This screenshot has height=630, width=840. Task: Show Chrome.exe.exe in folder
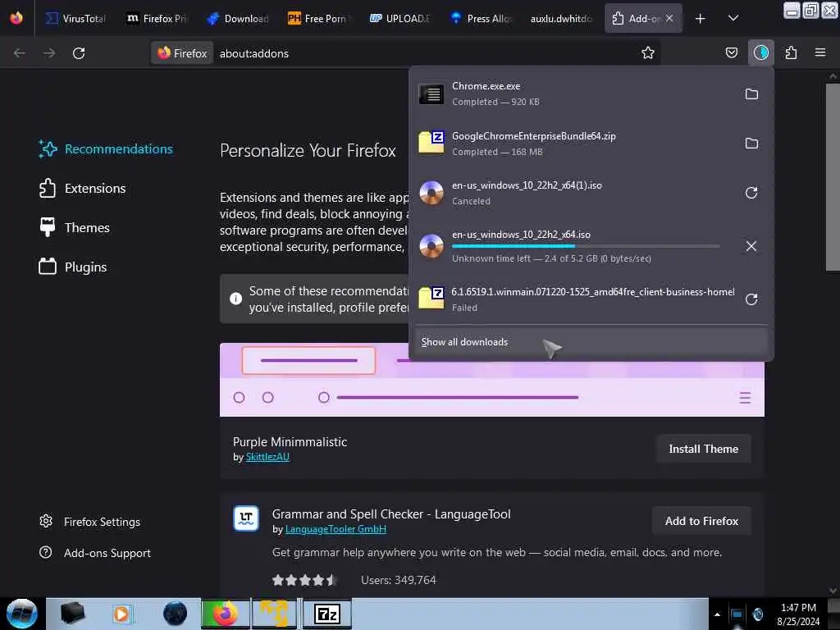[751, 94]
